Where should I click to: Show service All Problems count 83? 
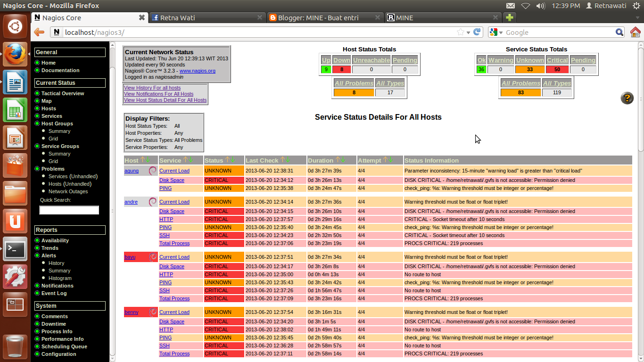pos(520,92)
